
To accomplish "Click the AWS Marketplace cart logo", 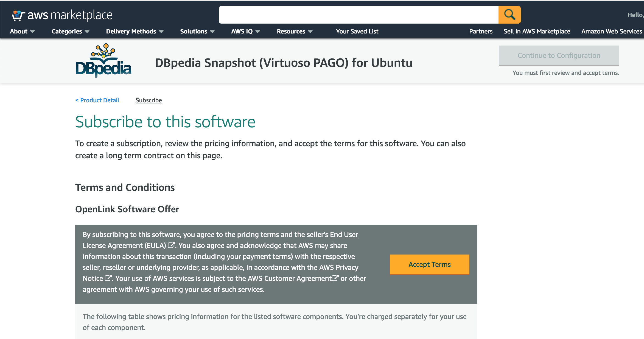I will 18,15.
